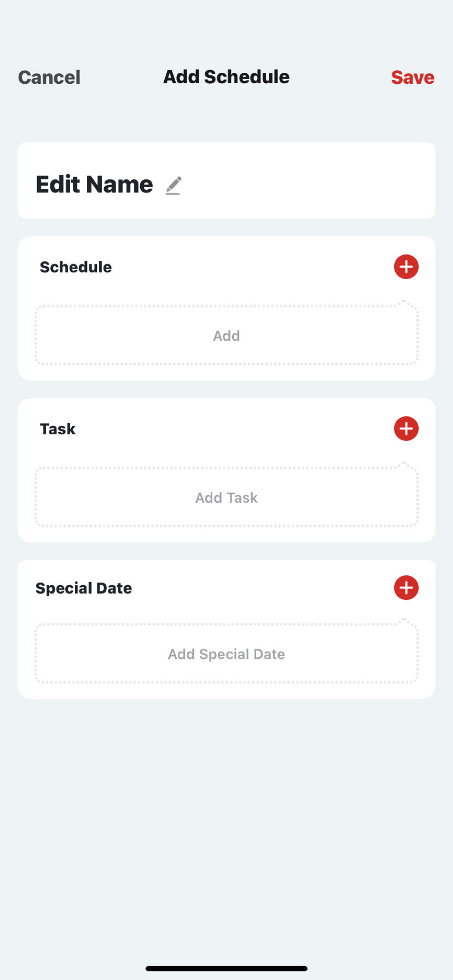Tap the grey Add Special Date text
This screenshot has width=453, height=980.
[226, 654]
